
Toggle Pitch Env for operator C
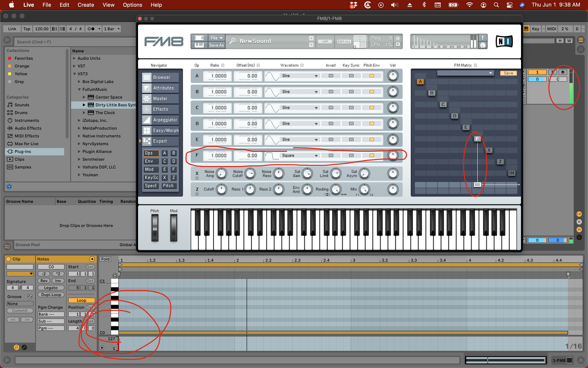(x=372, y=108)
